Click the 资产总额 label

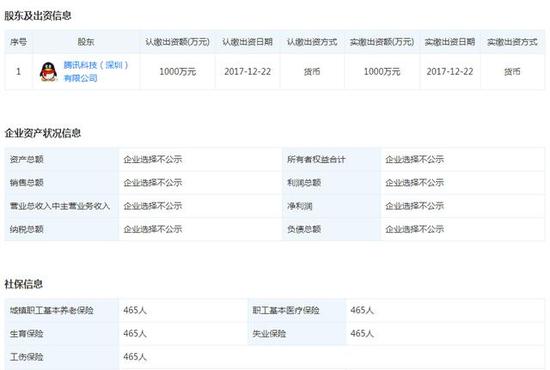[x=27, y=159]
